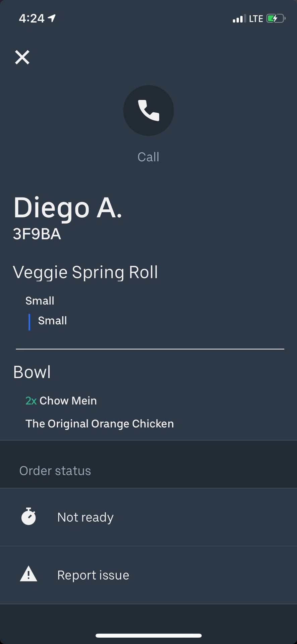Open Report issue option

point(93,575)
